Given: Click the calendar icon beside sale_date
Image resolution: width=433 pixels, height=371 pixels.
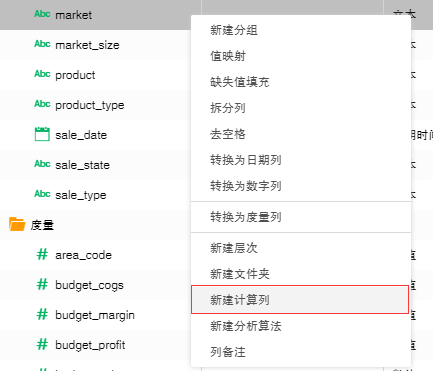Looking at the screenshot, I should tap(42, 134).
